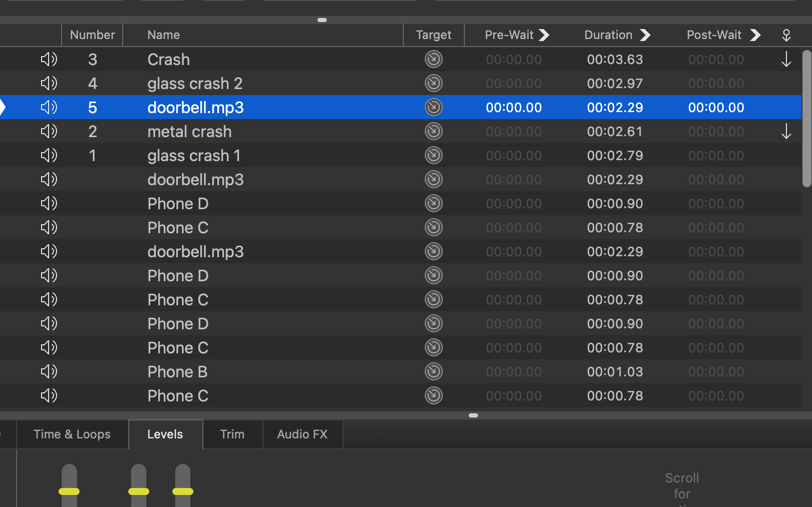812x507 pixels.
Task: Toggle the auto-continue arrow on the Crash cue
Action: (786, 60)
